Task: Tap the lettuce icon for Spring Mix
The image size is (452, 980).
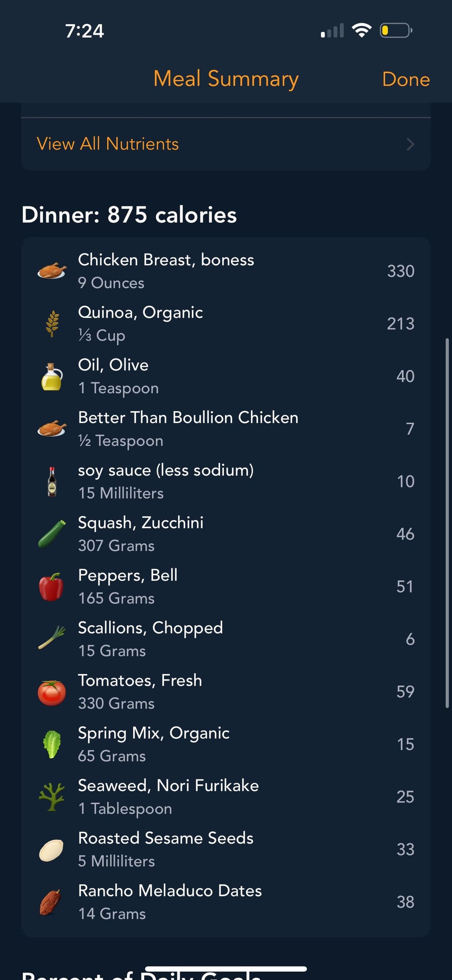Action: click(52, 744)
